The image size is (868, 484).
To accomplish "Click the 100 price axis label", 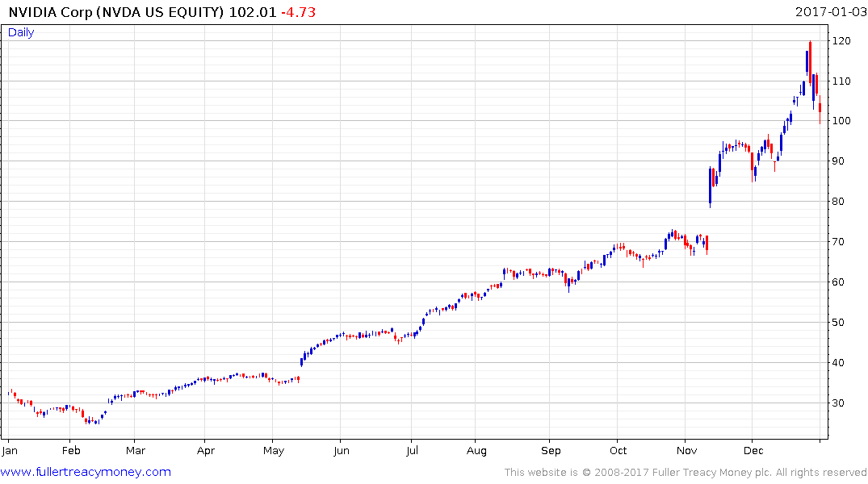I will click(x=841, y=121).
